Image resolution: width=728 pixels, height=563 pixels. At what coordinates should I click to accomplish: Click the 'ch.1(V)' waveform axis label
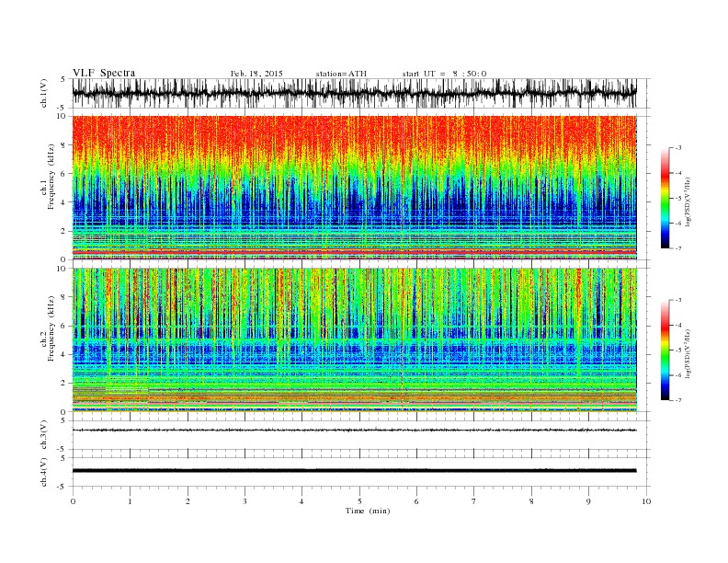(44, 93)
